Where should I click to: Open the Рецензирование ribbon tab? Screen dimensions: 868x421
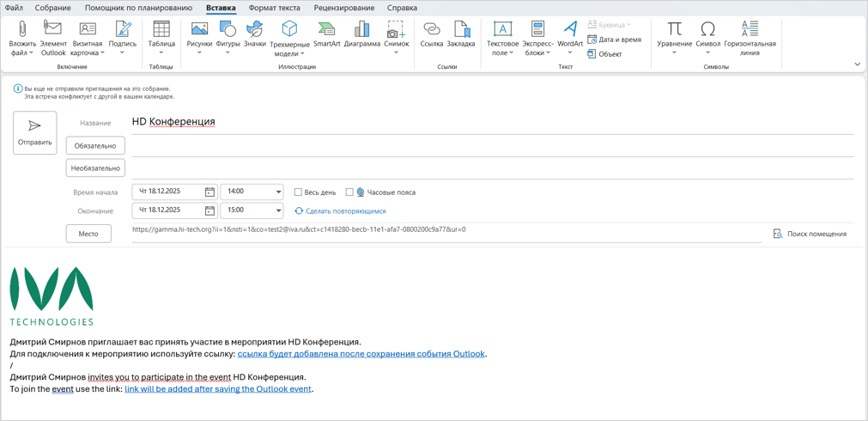(343, 8)
